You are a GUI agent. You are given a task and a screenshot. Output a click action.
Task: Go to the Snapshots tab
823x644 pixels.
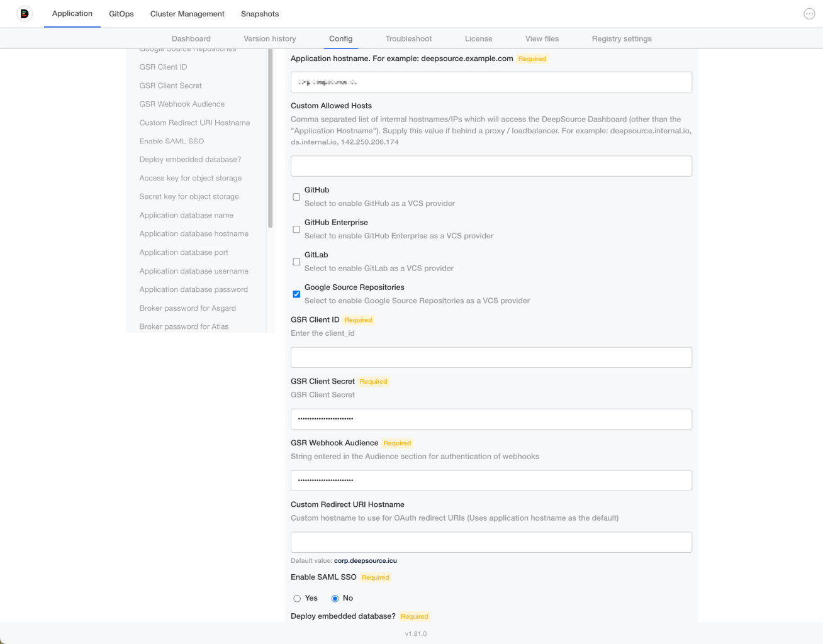tap(260, 14)
